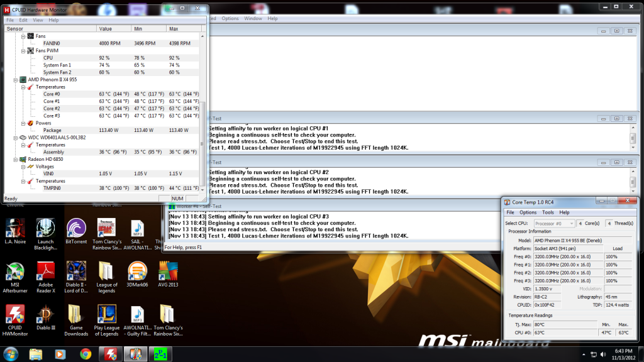Open the Help menu in HWMonitor

click(53, 20)
